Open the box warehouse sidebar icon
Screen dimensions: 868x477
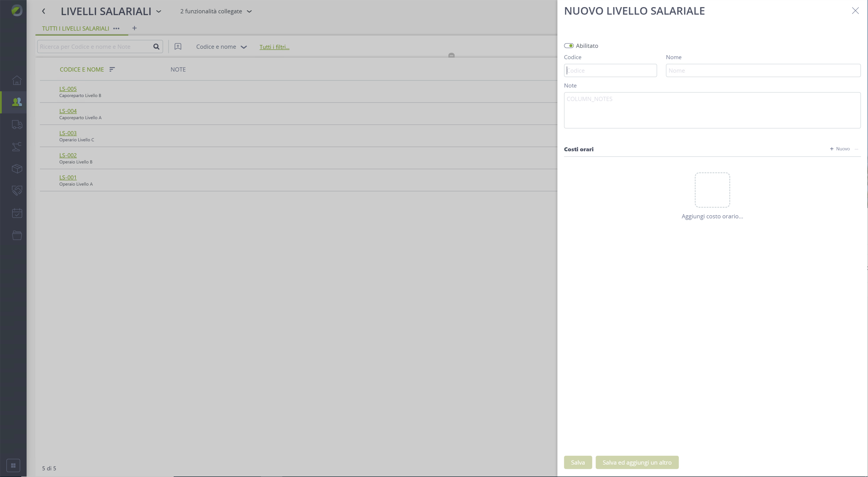point(17,169)
